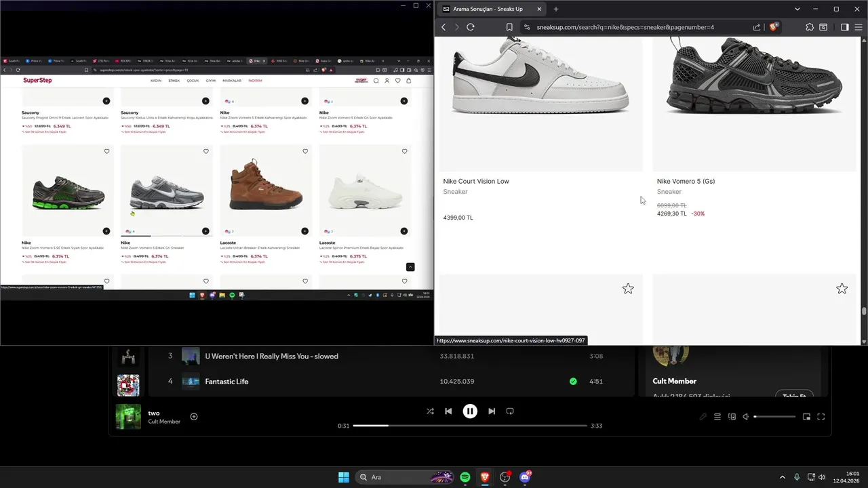Open SuperStep search magnifier in left window
Viewport: 868px width, 488px height.
pyautogui.click(x=376, y=81)
